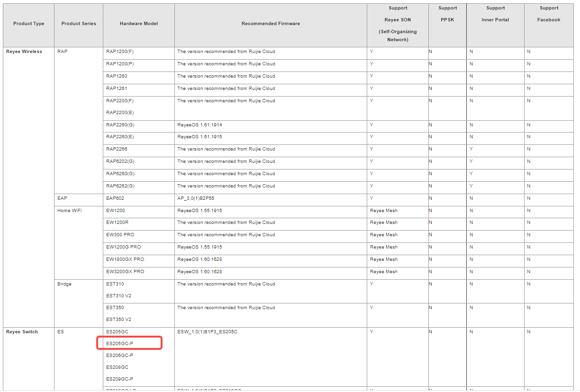Screen dimensions: 580x392
Task: Click Reyee Mesh in the EW1200 row
Action: [384, 211]
